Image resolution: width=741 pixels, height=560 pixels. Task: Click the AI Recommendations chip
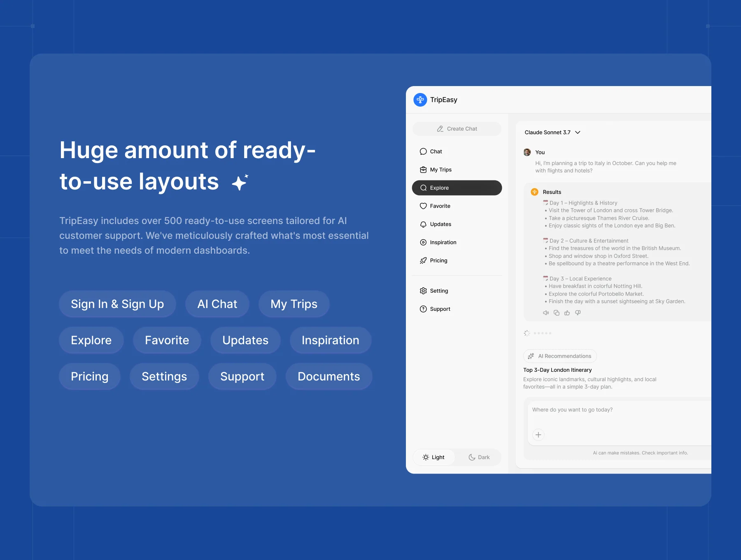point(560,356)
